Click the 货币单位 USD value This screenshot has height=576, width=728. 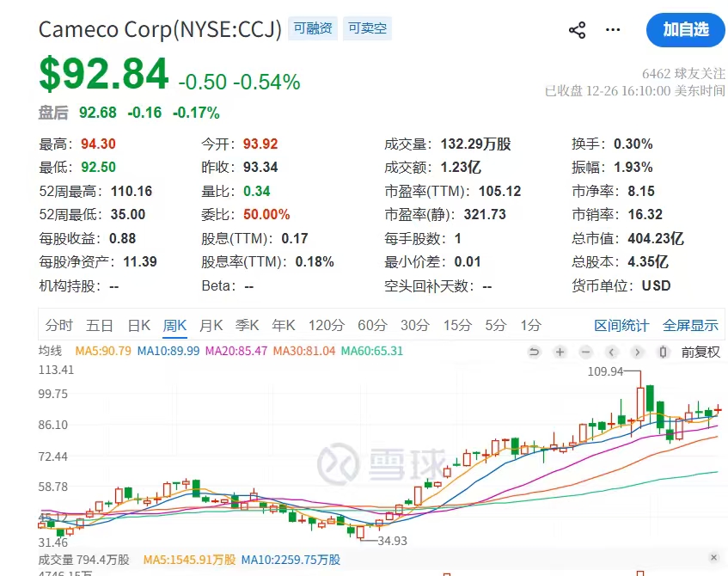point(656,285)
